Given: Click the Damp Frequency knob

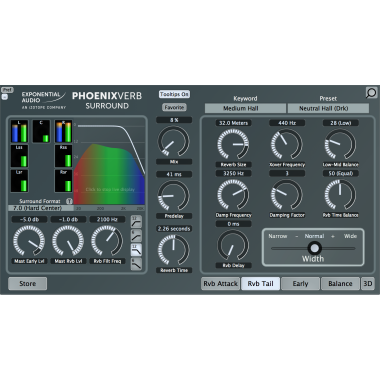Looking at the screenshot, I should click(x=233, y=195).
